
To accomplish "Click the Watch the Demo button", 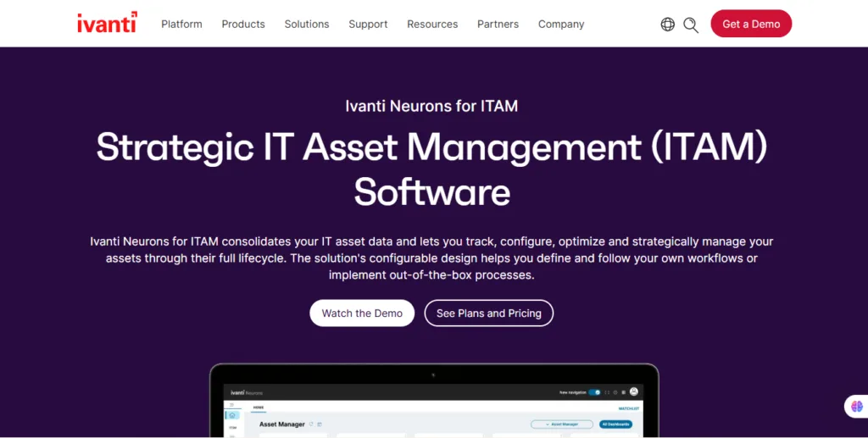I will point(362,313).
